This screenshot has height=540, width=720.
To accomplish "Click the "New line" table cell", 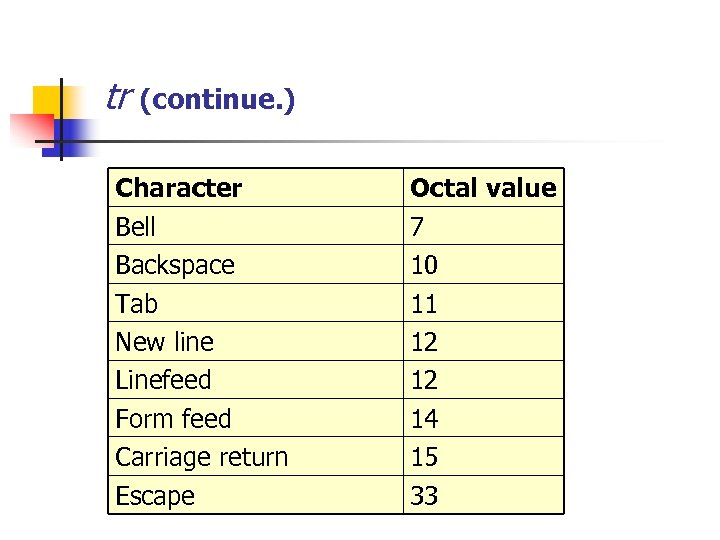I will click(165, 342).
